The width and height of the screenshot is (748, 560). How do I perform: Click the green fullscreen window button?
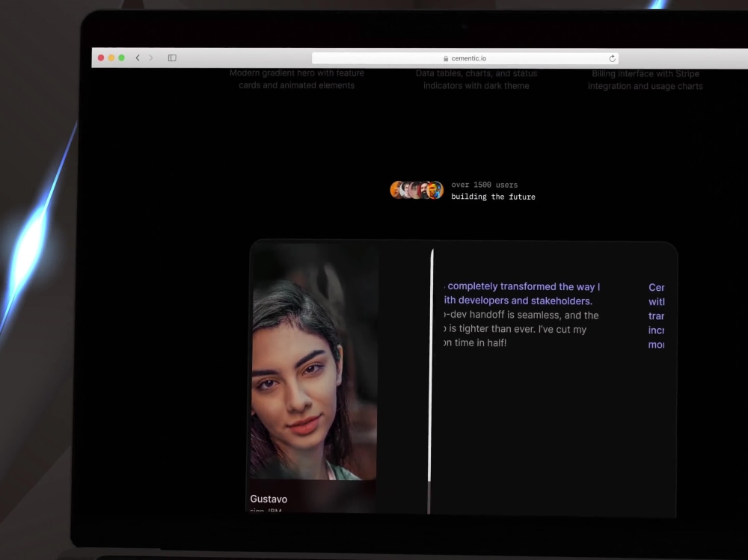pos(122,58)
